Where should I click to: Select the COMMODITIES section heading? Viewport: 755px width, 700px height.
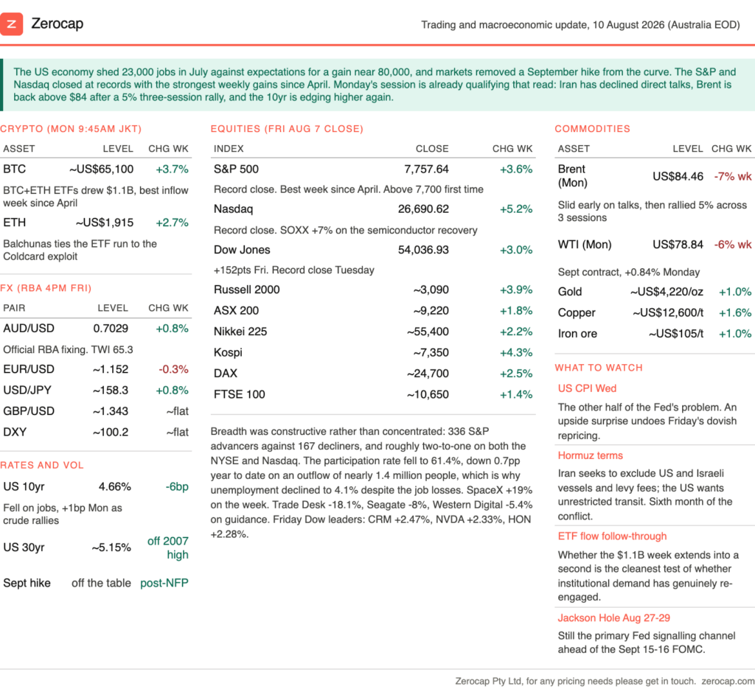coord(592,129)
